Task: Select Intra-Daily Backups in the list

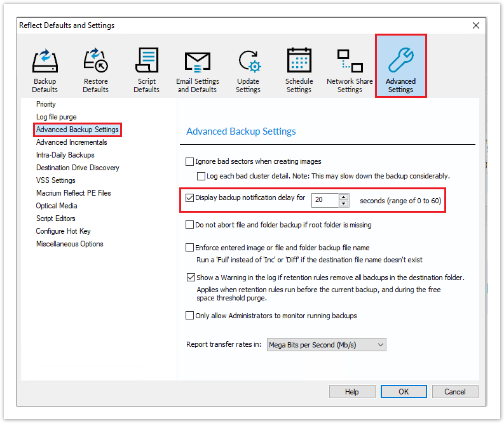Action: click(65, 155)
